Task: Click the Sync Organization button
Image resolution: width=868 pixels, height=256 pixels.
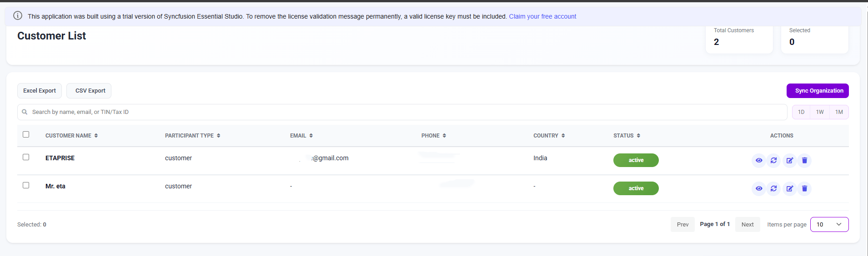Action: tap(818, 91)
